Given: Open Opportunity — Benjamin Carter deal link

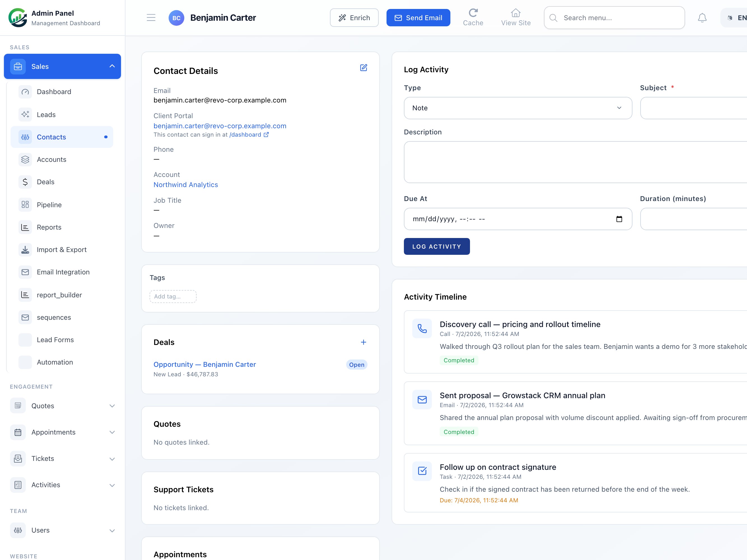Looking at the screenshot, I should (205, 364).
